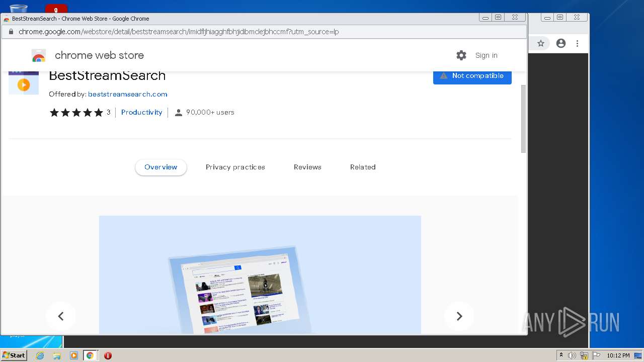Sign in to Chrome Web Store
The height and width of the screenshot is (362, 644).
tap(486, 55)
